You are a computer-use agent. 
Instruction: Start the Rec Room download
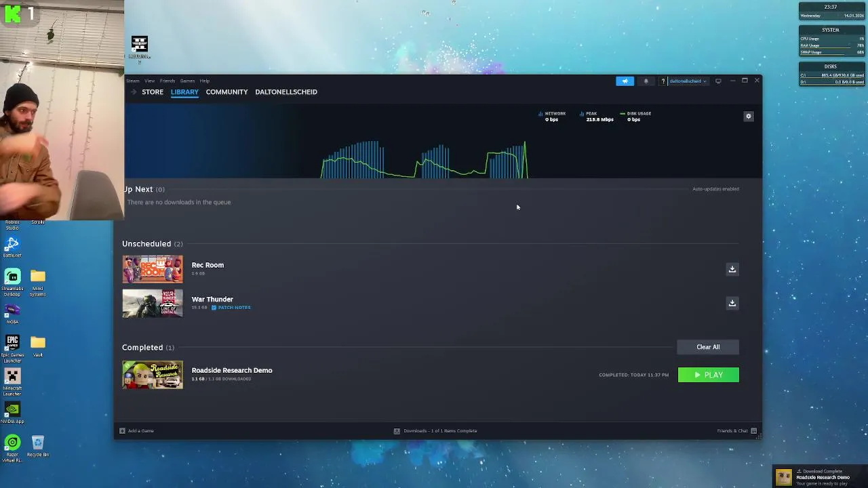(x=732, y=269)
